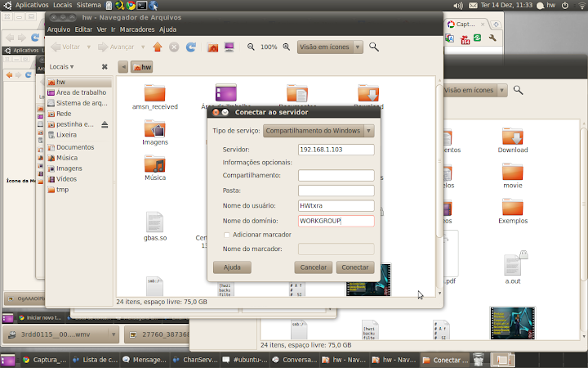
Task: Open the Marcadores menu
Action: (137, 29)
